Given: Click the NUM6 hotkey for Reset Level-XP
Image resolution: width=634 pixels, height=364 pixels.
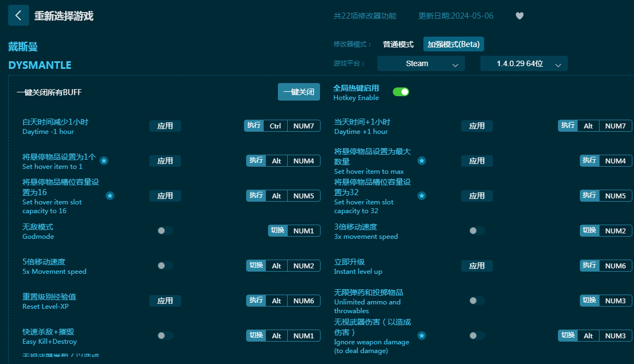Looking at the screenshot, I should [304, 301].
